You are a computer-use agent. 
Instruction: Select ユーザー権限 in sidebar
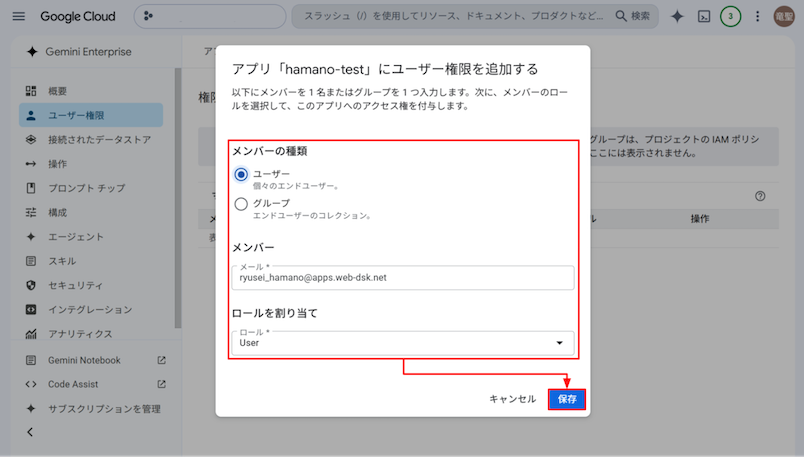91,115
